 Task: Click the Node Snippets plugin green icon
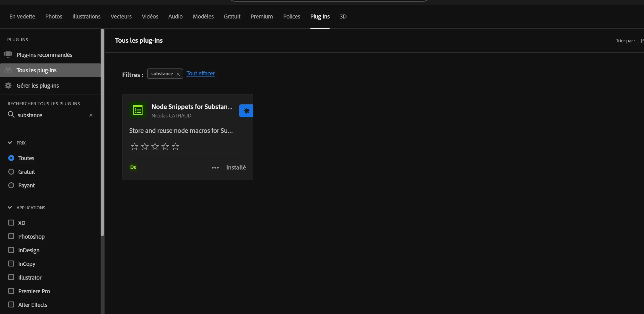click(x=138, y=110)
